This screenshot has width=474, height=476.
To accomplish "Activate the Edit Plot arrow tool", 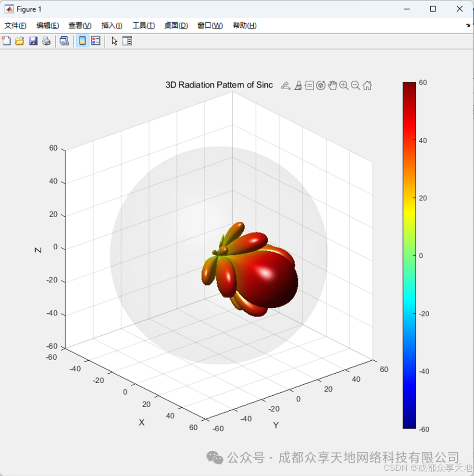I will pos(114,41).
